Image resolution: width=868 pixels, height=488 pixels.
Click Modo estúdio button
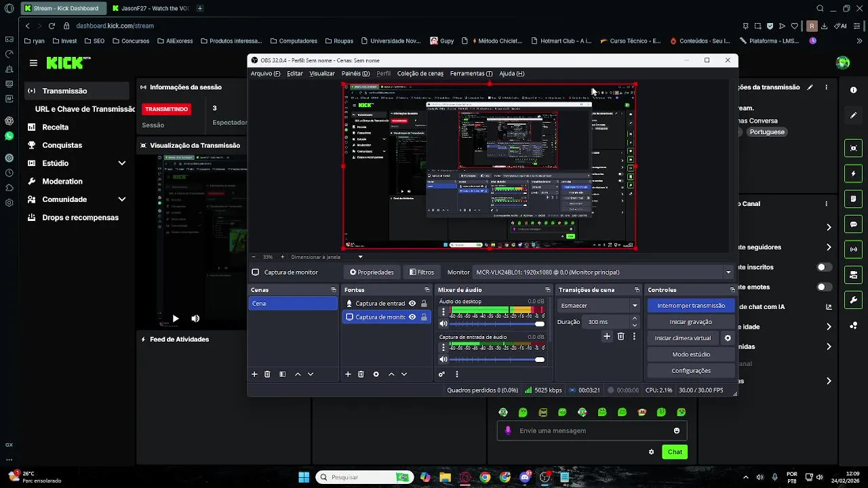[x=691, y=354]
